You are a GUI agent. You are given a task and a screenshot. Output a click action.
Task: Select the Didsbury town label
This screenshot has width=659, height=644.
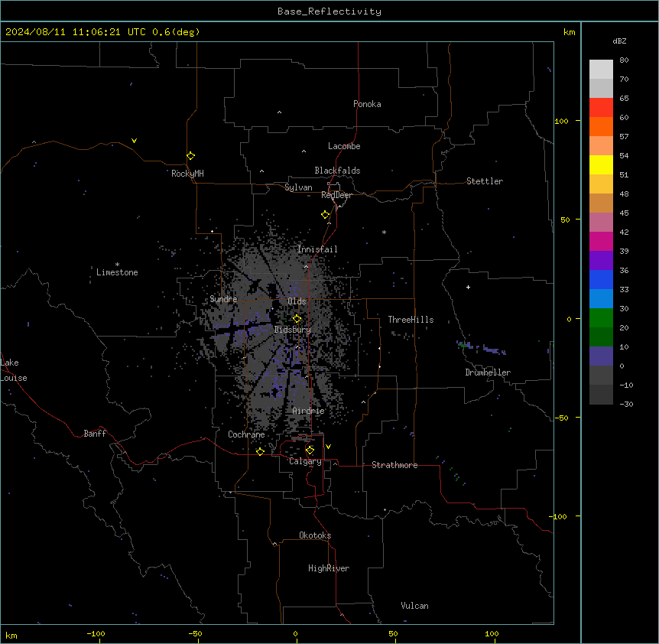(293, 330)
